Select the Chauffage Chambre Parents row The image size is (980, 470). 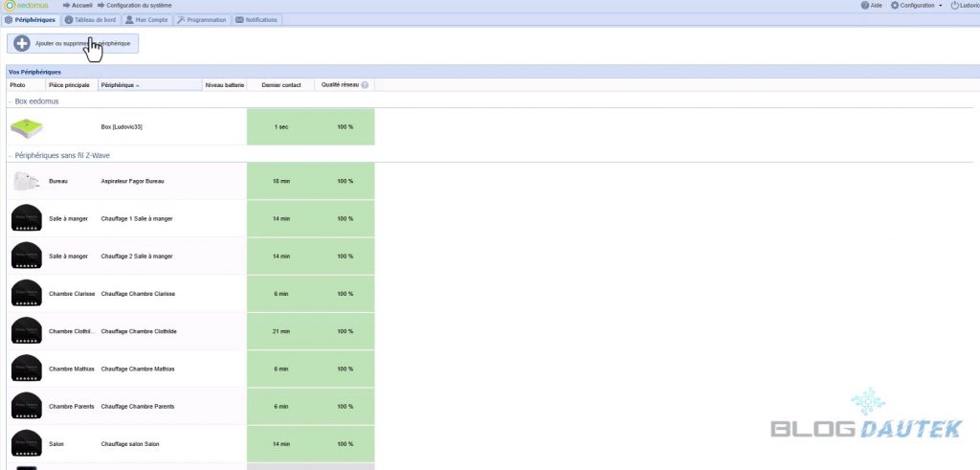(137, 406)
